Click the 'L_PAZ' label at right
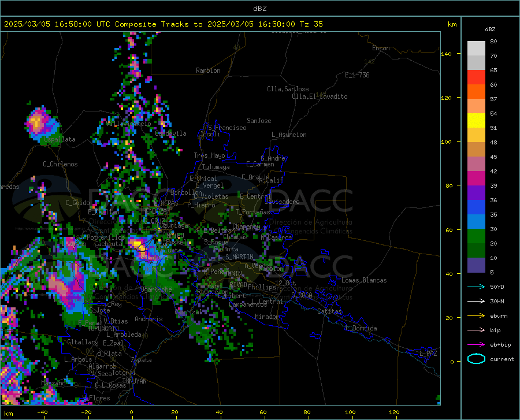This screenshot has height=420, width=520. pos(428,354)
